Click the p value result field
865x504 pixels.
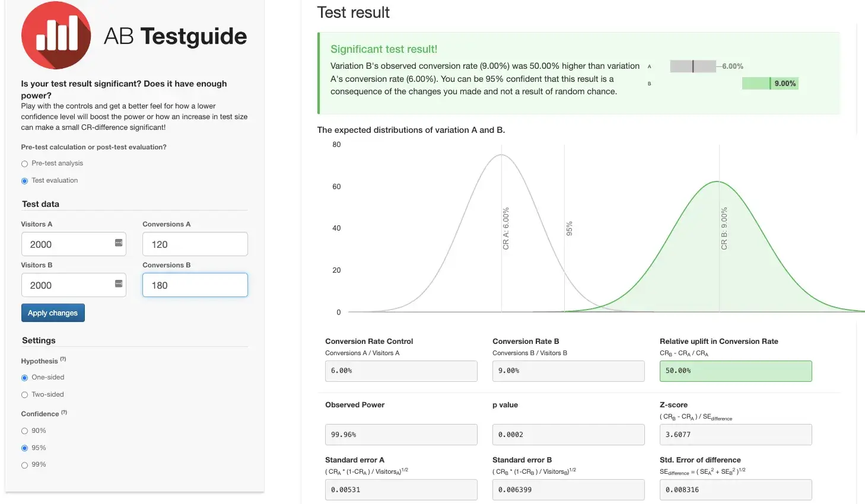(568, 435)
